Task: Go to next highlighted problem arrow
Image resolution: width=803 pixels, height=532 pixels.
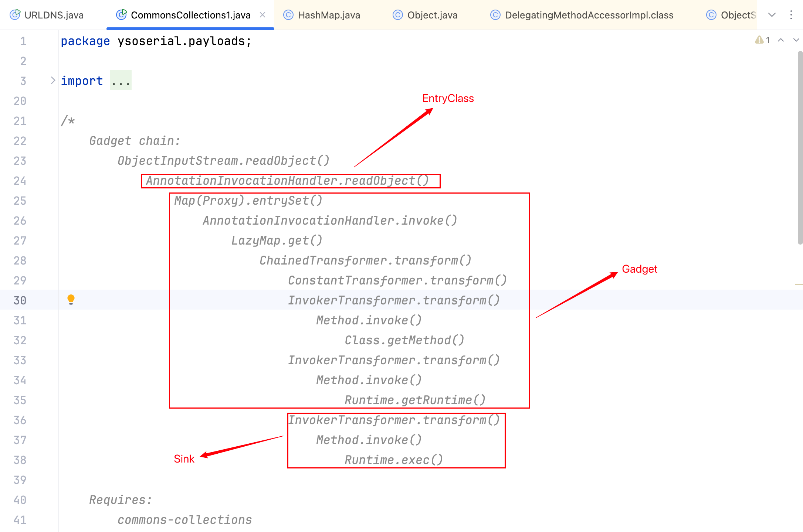Action: pos(796,40)
